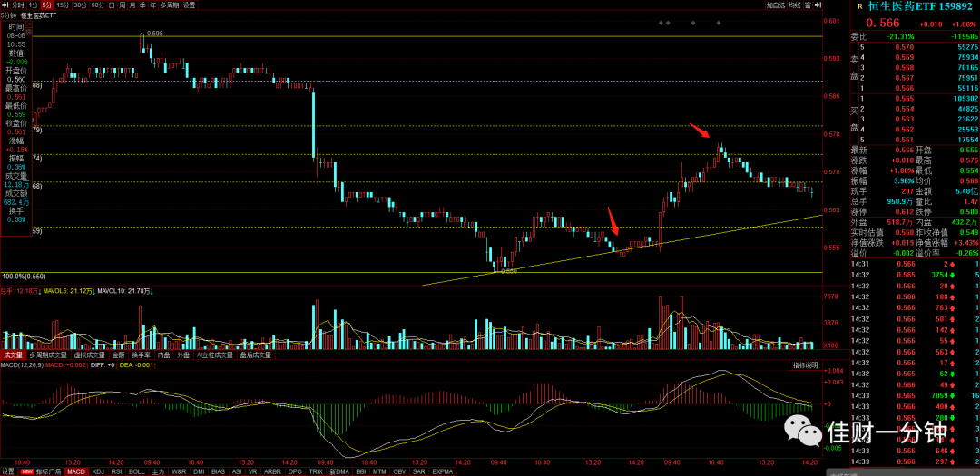Click the R margin-trading badge beside the title
980x476 pixels.
tap(860, 6)
